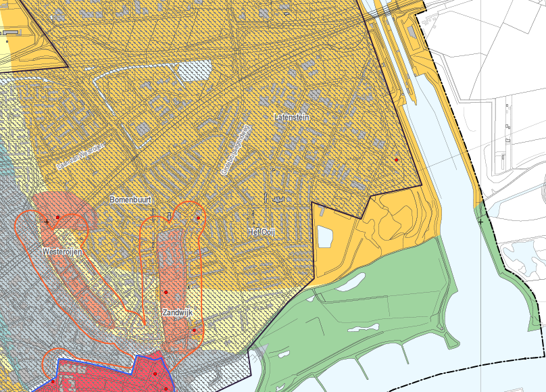Click black cross marker in Westeroijen red zone
The image size is (546, 392).
click(47, 222)
